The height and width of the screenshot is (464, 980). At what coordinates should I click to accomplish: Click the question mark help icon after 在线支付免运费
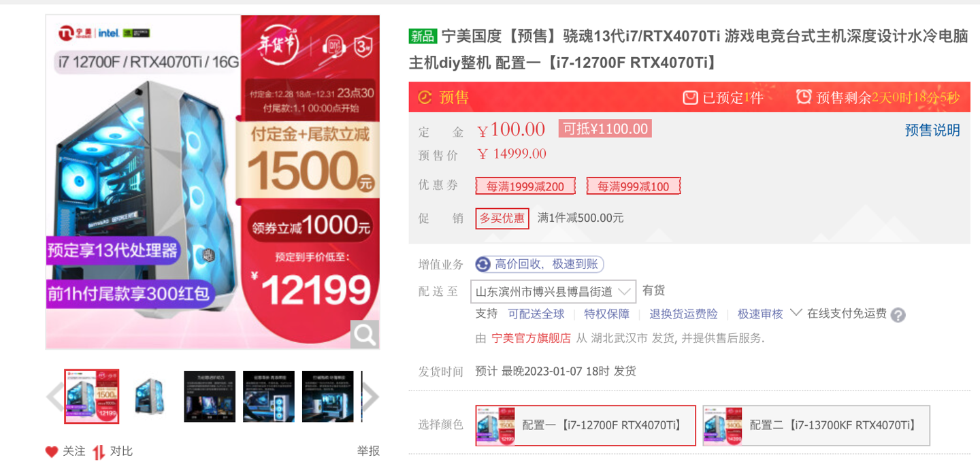coord(898,315)
